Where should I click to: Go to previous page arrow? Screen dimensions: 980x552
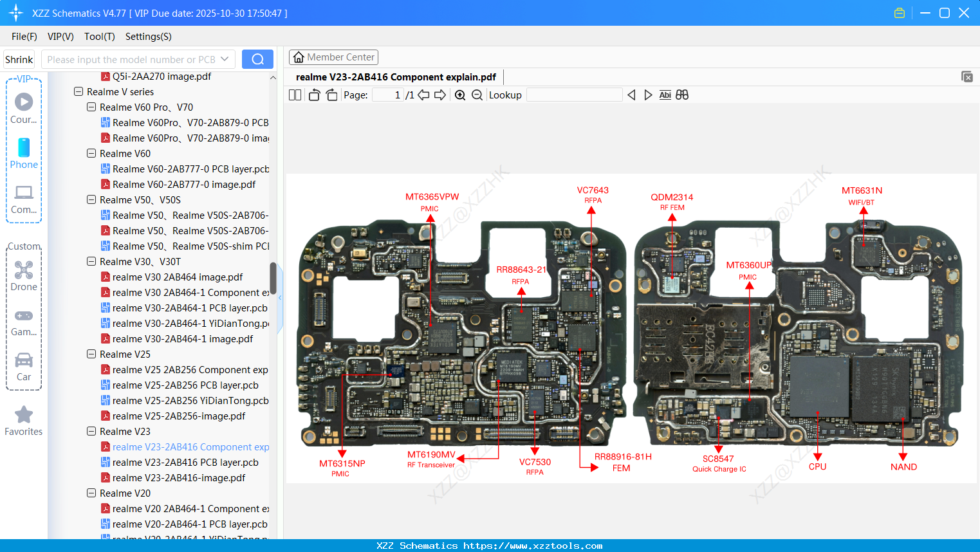[423, 95]
